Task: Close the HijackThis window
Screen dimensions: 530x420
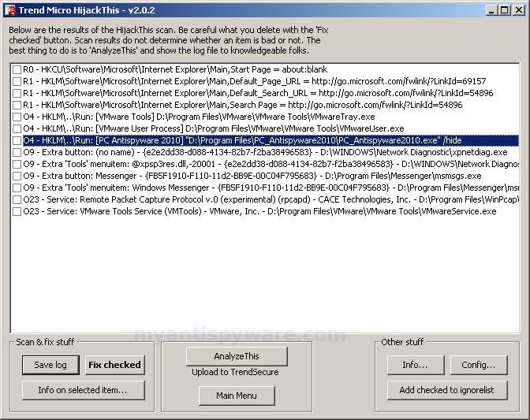Action: coord(518,10)
